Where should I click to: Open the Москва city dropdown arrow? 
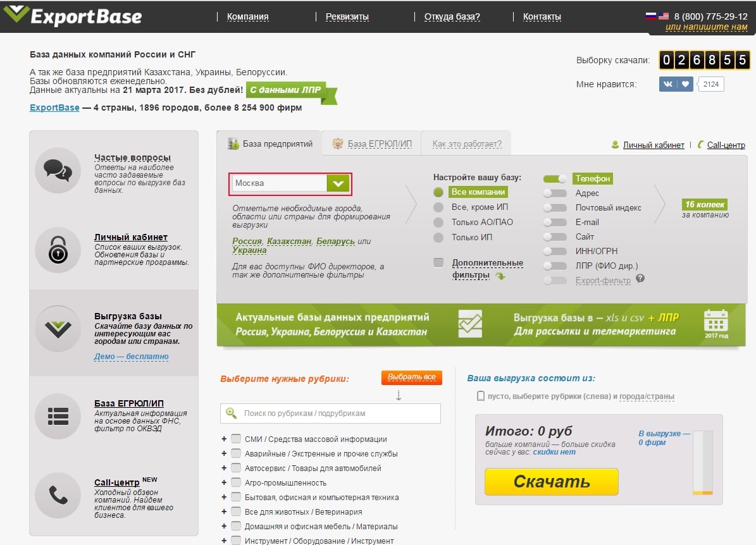[338, 183]
